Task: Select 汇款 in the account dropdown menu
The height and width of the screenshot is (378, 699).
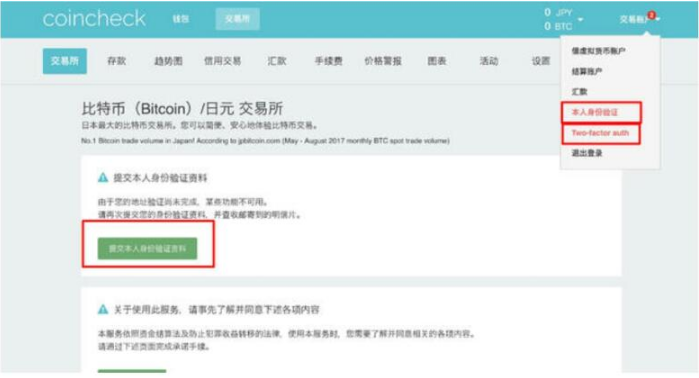Action: (579, 92)
